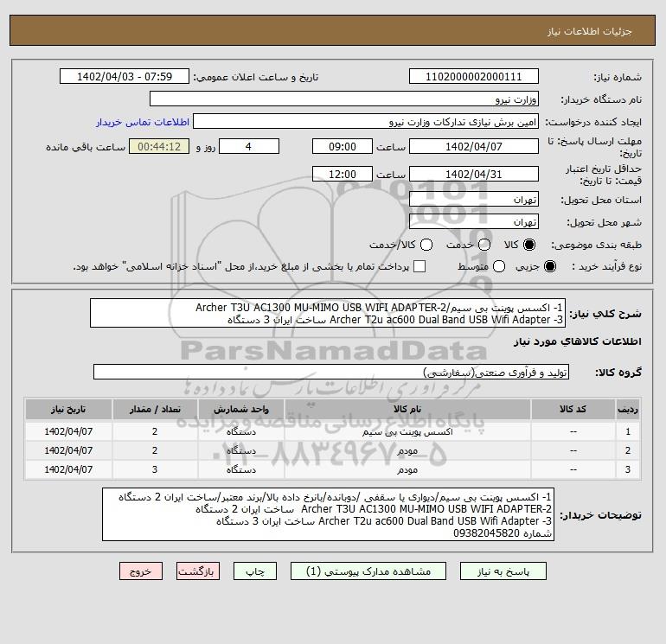Click the delivery city field تهران
Screen dimensions: 666x644
tap(474, 221)
